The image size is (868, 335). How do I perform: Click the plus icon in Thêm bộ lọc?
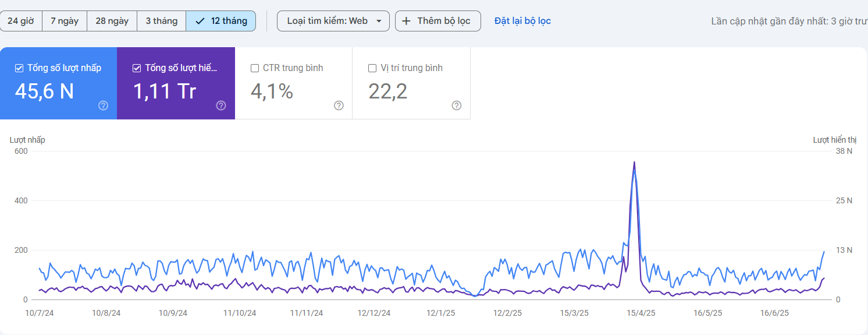[407, 21]
